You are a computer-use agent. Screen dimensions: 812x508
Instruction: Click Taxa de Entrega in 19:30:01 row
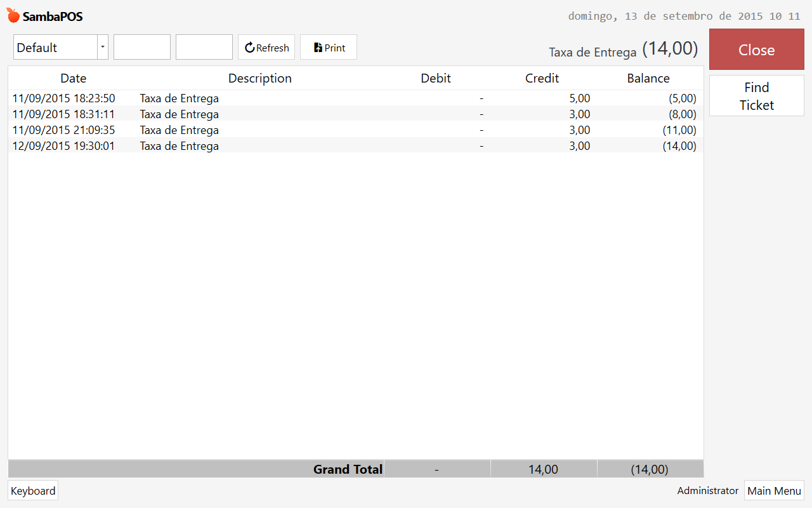point(180,146)
